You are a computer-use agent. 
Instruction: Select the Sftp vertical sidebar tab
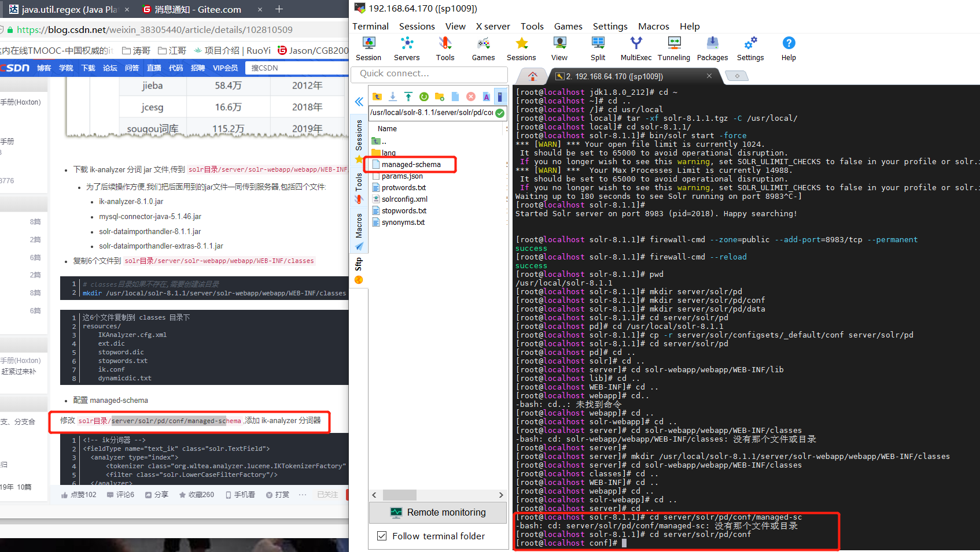(x=359, y=271)
